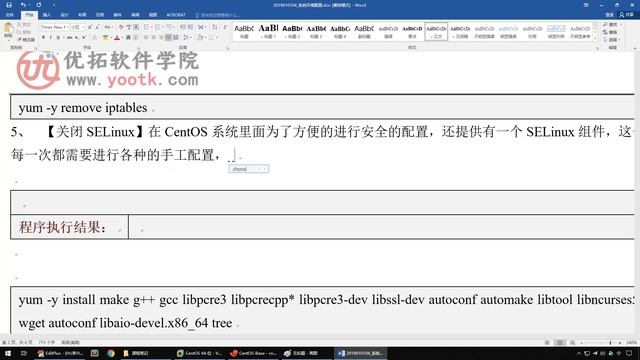Toggle strikethrough formatting

click(x=69, y=38)
